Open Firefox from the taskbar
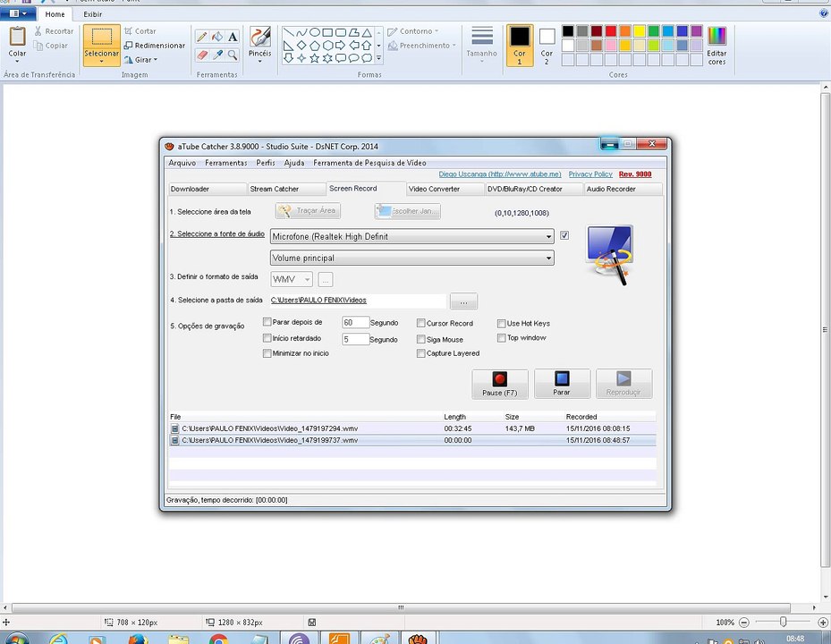The height and width of the screenshot is (644, 831). [138, 638]
